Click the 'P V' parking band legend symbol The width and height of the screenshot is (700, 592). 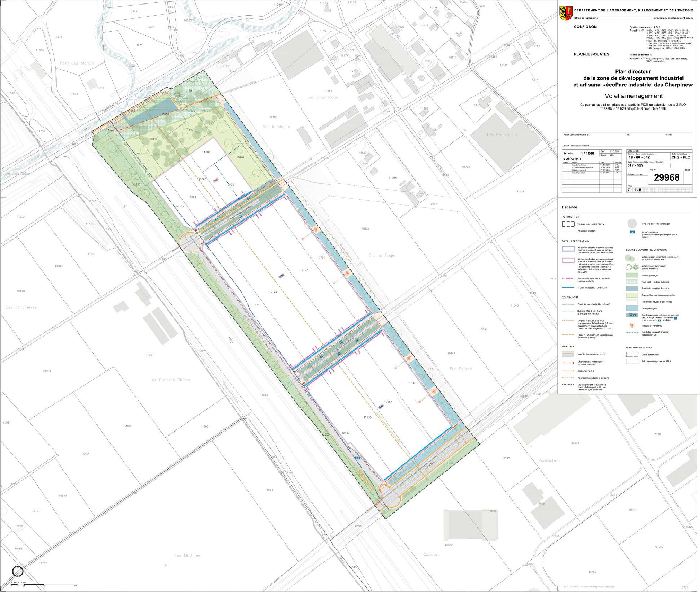(632, 315)
